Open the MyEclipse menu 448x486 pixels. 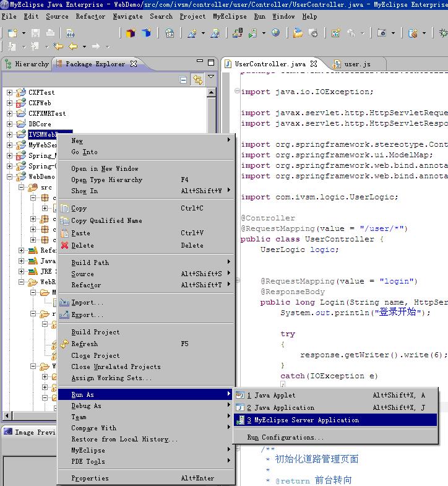click(230, 17)
